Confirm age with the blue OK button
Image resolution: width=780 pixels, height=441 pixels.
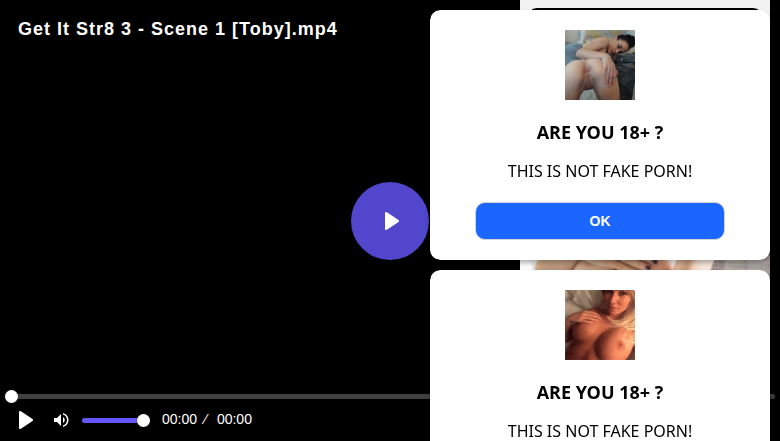(600, 221)
